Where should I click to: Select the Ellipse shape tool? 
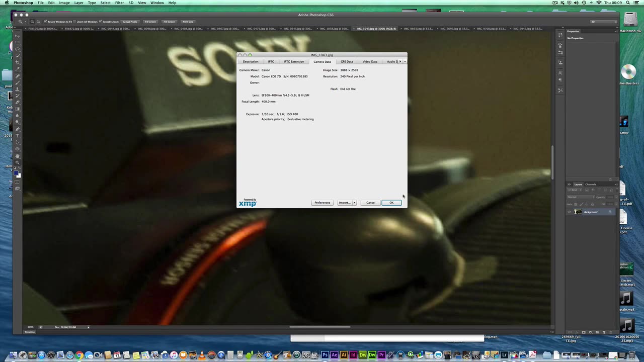tap(17, 149)
